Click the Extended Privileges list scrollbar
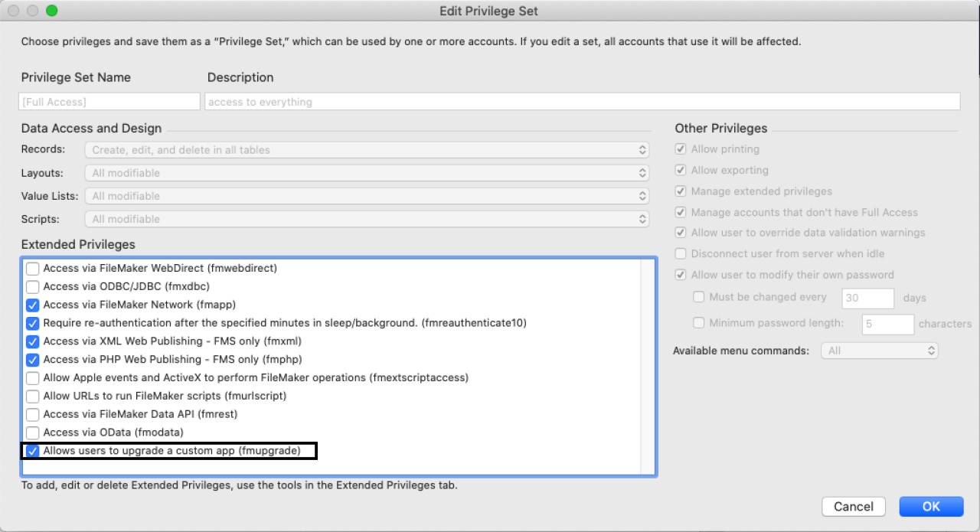This screenshot has width=980, height=532. 648,367
